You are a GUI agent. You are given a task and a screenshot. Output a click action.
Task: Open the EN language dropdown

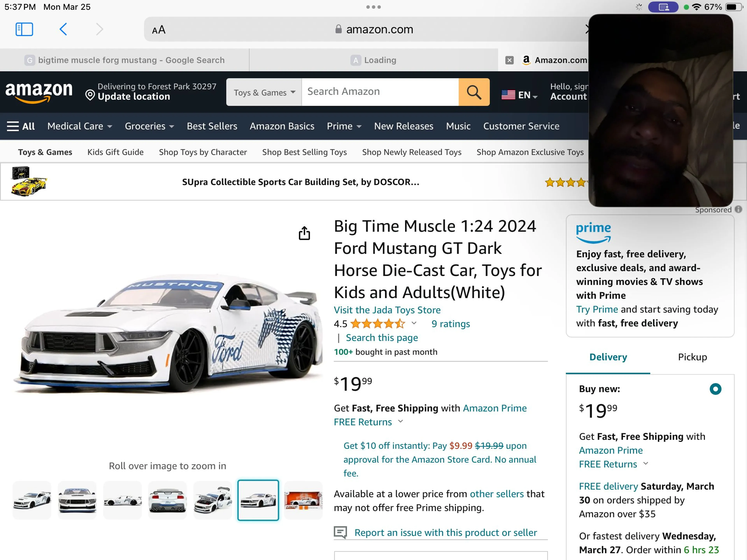coord(519,95)
